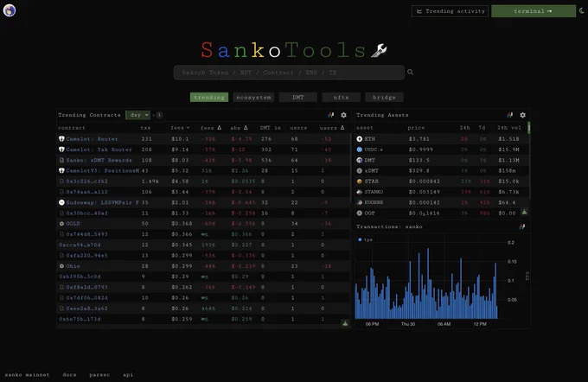588x382 pixels.
Task: Open the api footer link
Action: pos(128,374)
